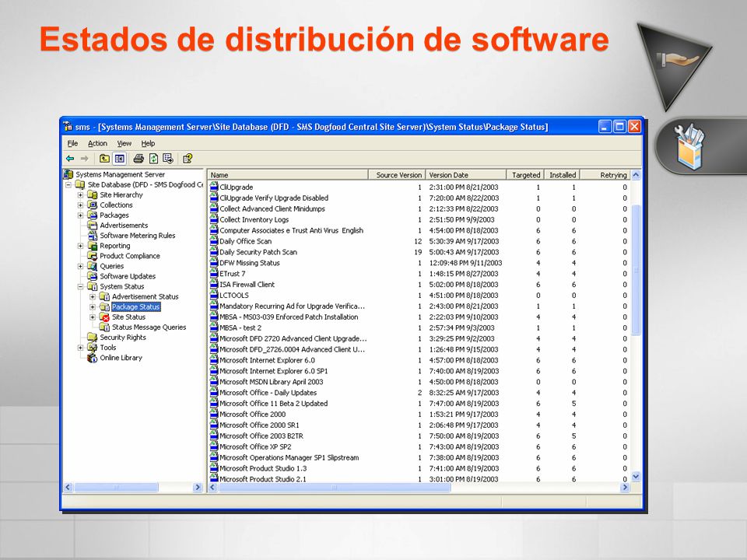747x560 pixels.
Task: Expand the Site Hierarchy node
Action: (x=80, y=194)
